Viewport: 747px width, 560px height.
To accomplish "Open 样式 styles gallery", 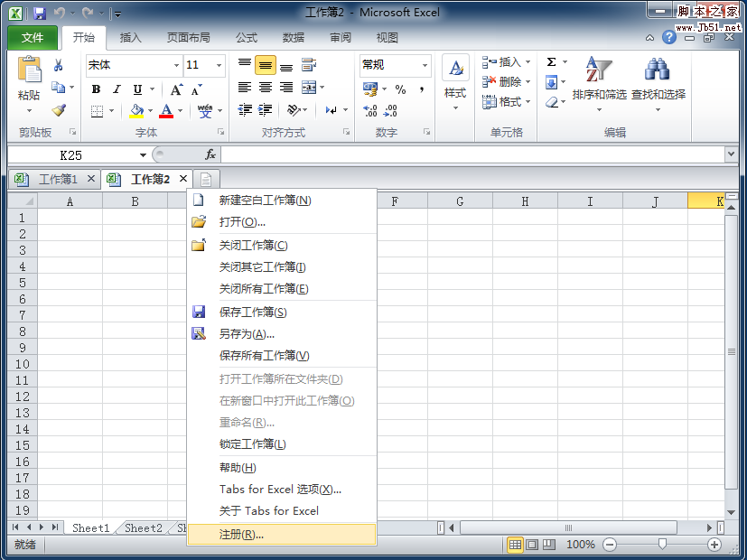I will [455, 83].
